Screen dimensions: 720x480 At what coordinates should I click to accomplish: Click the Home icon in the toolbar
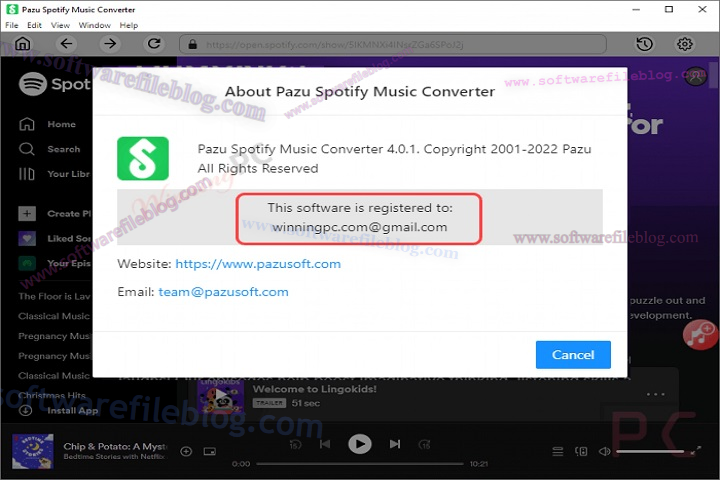(23, 44)
